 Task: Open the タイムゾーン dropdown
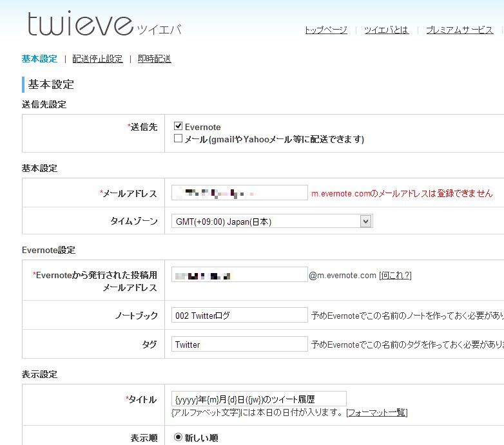coord(272,222)
